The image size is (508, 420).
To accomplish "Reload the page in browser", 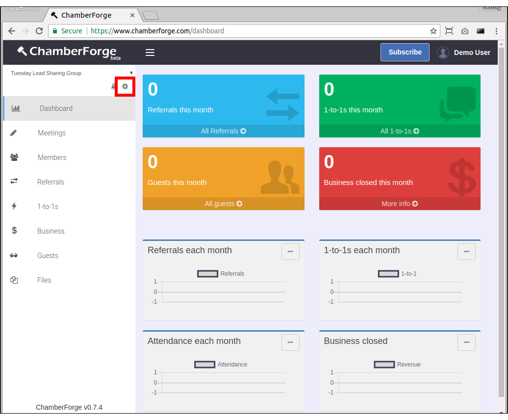I will [40, 31].
